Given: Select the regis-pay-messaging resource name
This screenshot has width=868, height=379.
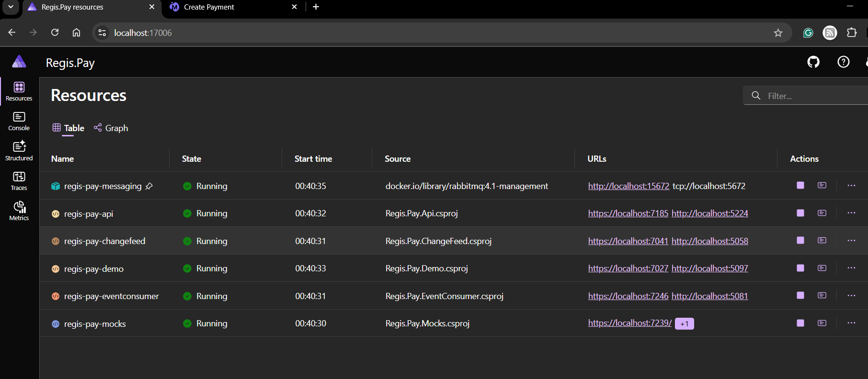Looking at the screenshot, I should 103,186.
